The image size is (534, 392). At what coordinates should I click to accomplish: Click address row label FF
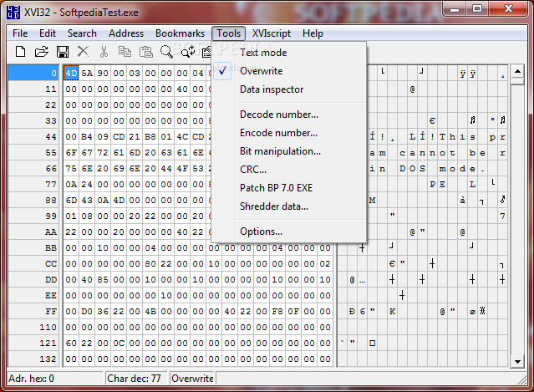coord(33,312)
